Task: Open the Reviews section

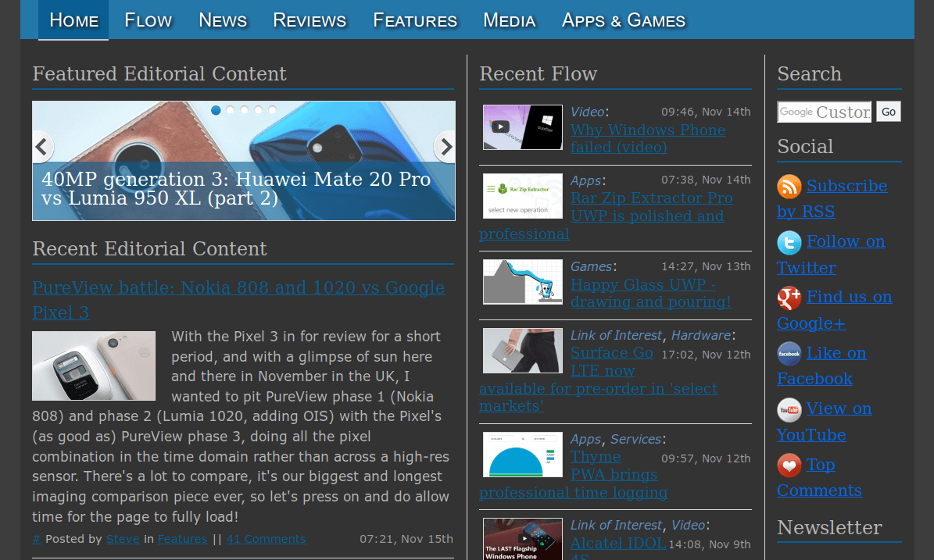Action: click(310, 20)
